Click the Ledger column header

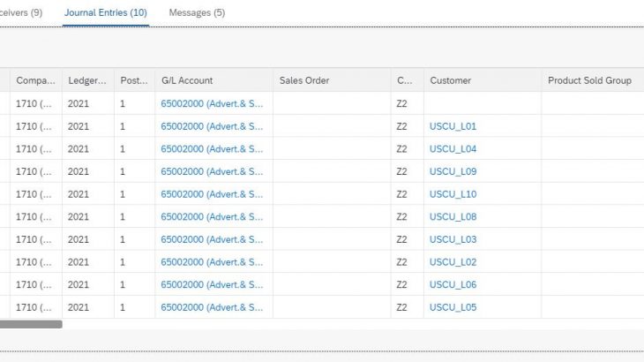pos(87,80)
